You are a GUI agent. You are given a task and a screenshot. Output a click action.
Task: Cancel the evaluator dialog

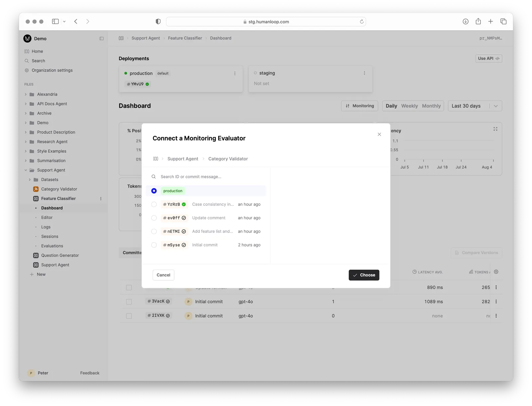coord(163,275)
